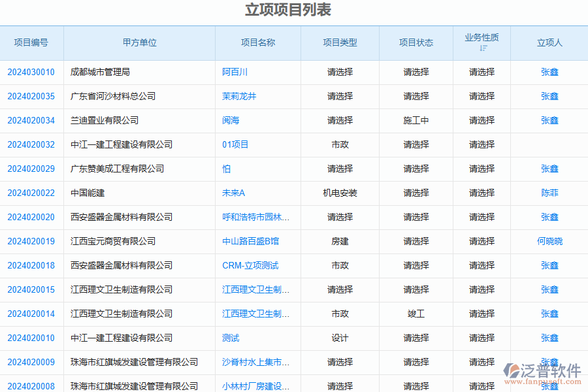Open the 01项目 project link
This screenshot has height=392, width=588.
click(235, 144)
